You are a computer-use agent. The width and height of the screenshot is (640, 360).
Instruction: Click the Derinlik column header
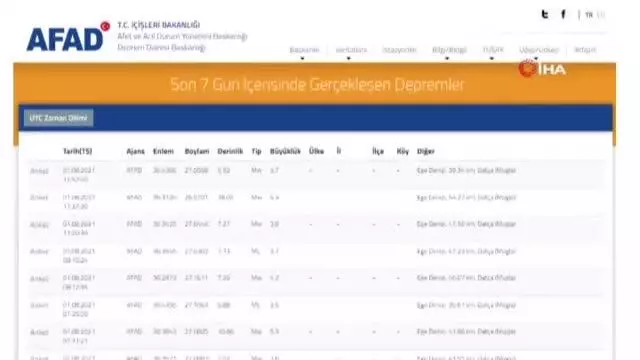click(x=230, y=151)
